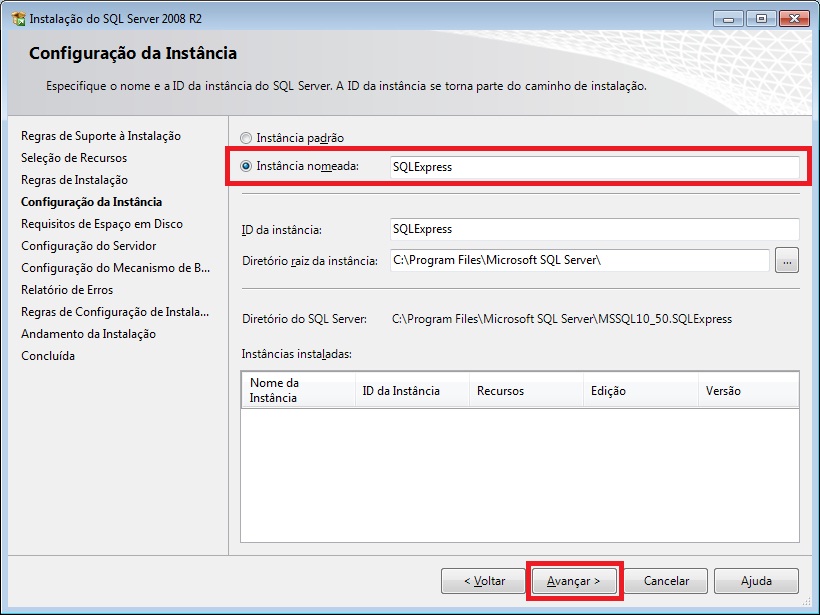Select Requisitos de Espaço em Disco step

click(102, 224)
